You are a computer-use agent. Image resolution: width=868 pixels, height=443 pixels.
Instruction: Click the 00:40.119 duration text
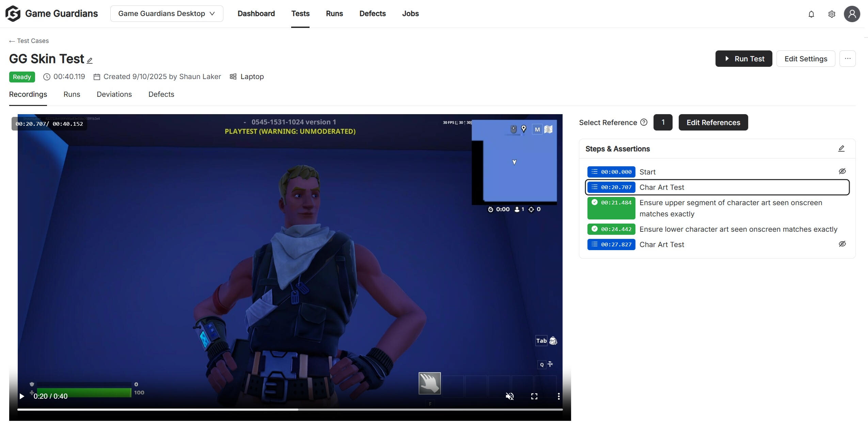[69, 77]
